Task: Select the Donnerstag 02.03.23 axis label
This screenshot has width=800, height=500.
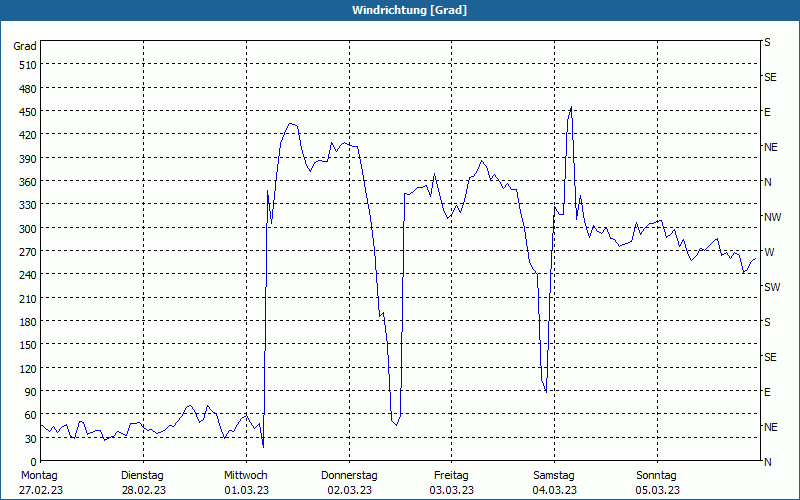Action: pos(349,483)
